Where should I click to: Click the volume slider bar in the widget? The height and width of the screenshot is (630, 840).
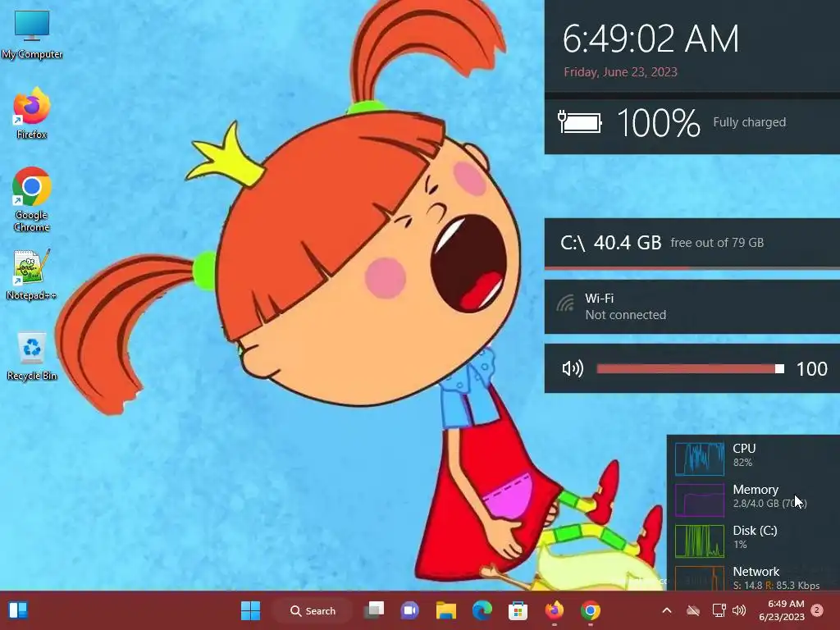tap(690, 368)
